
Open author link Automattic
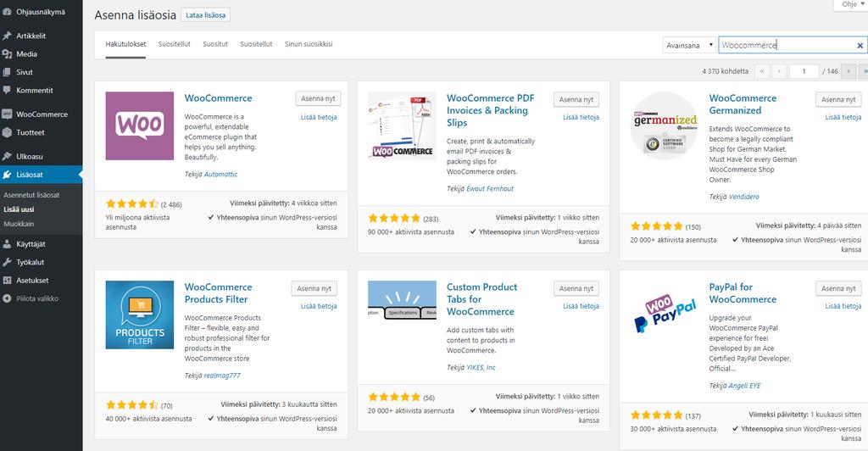[220, 175]
